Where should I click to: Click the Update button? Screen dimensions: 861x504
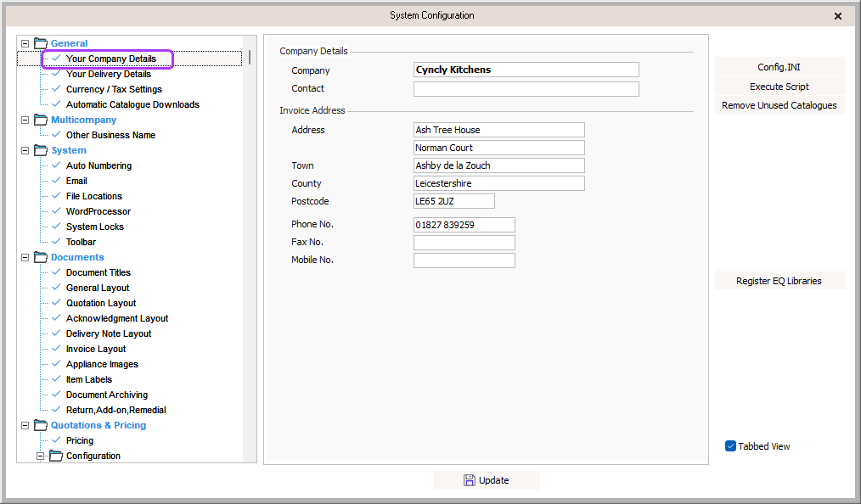tap(487, 480)
